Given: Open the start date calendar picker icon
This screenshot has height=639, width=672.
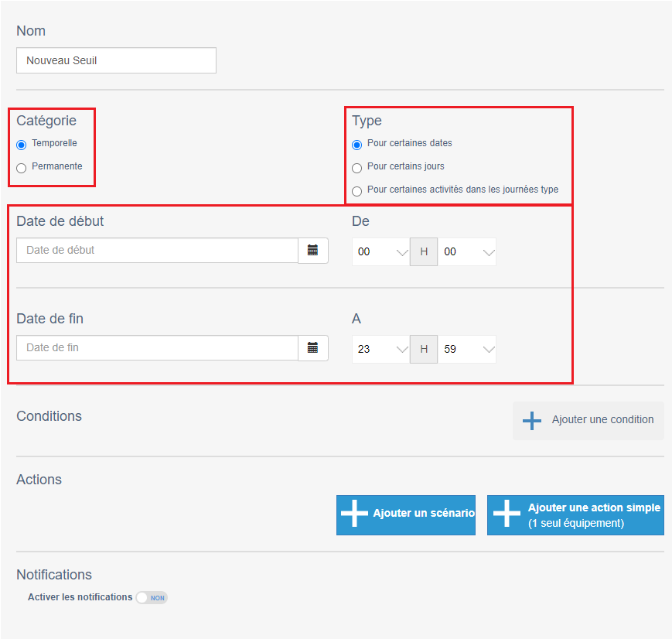Looking at the screenshot, I should 313,251.
